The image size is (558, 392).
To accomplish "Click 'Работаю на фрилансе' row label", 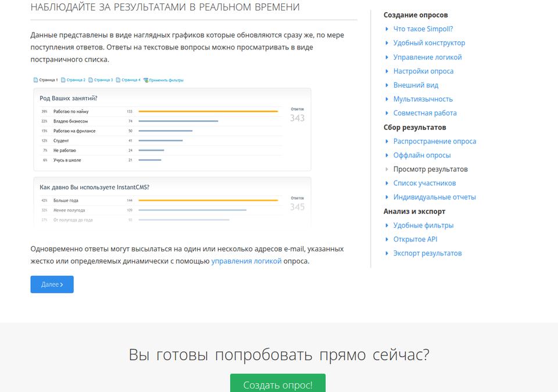I will [74, 131].
